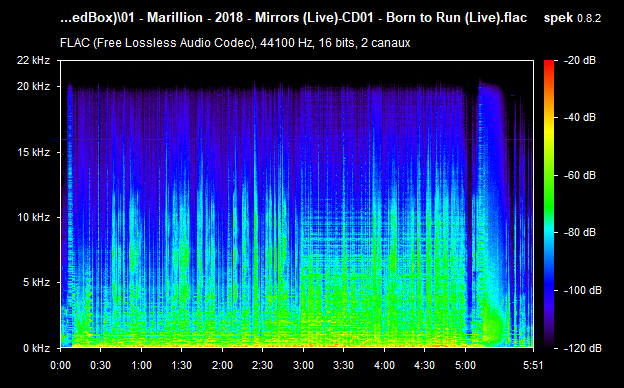Click the 5 kHz frequency axis label
Image resolution: width=624 pixels, height=388 pixels.
click(x=36, y=283)
